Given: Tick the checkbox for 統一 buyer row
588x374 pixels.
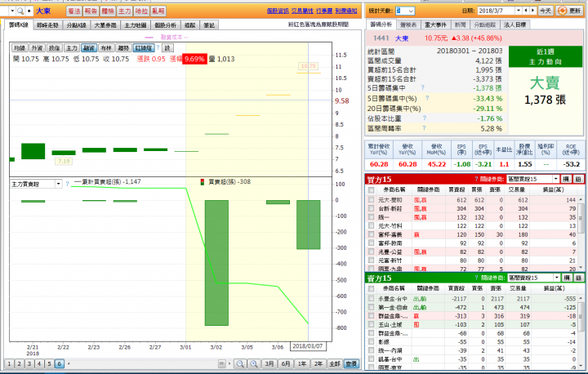Looking at the screenshot, I should (x=372, y=217).
